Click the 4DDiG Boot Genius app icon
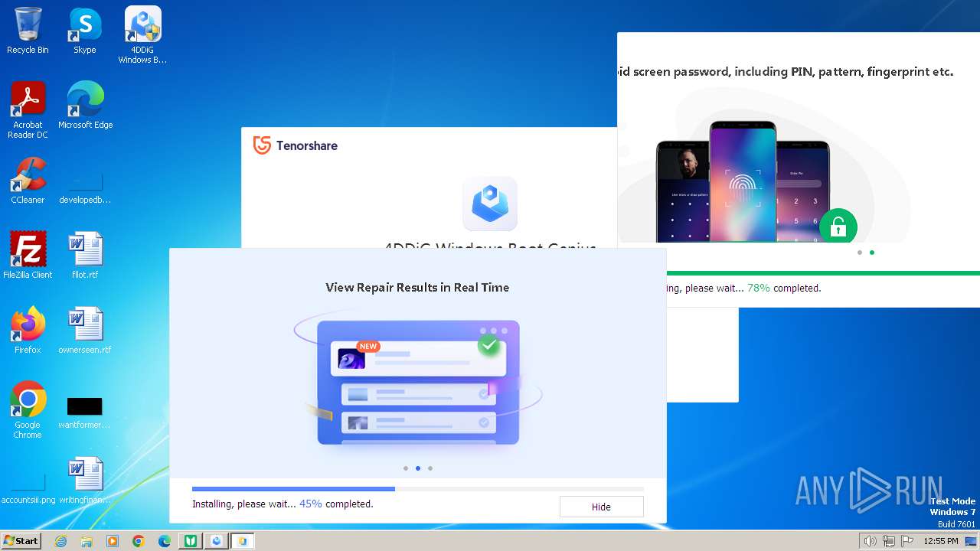980x551 pixels. [490, 204]
